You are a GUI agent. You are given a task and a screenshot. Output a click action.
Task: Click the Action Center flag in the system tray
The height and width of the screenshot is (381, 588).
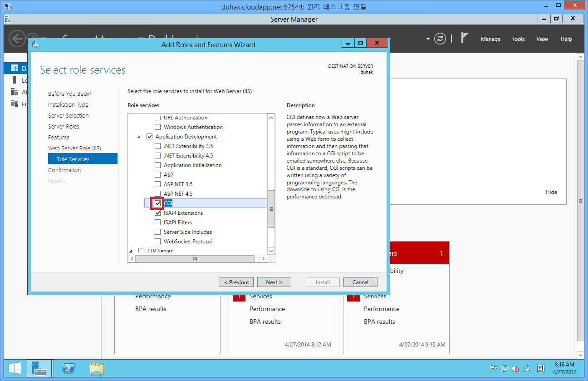point(493,368)
